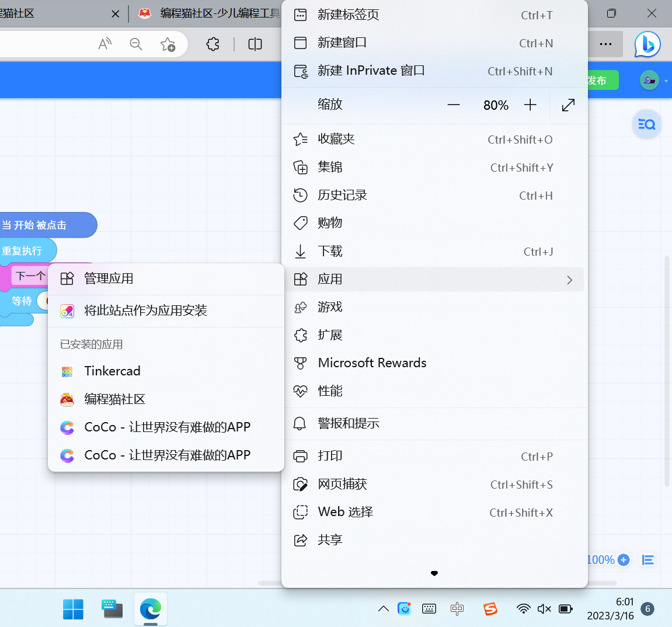Open 集锦 from the menu
Image resolution: width=672 pixels, height=627 pixels.
pyautogui.click(x=434, y=167)
